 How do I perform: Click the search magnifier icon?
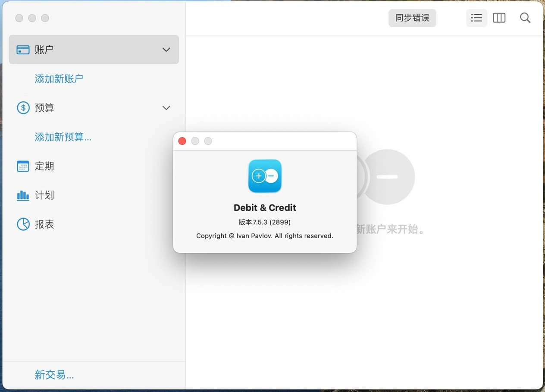525,18
